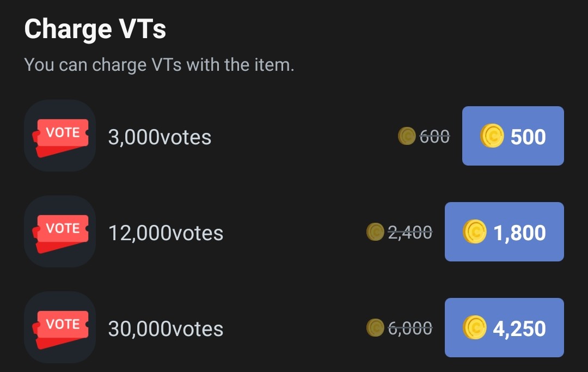Tap the gold coin icon in the 500 button

[492, 136]
